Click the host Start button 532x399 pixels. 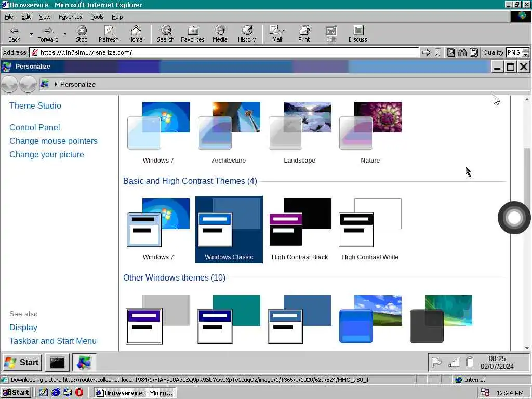point(16,393)
